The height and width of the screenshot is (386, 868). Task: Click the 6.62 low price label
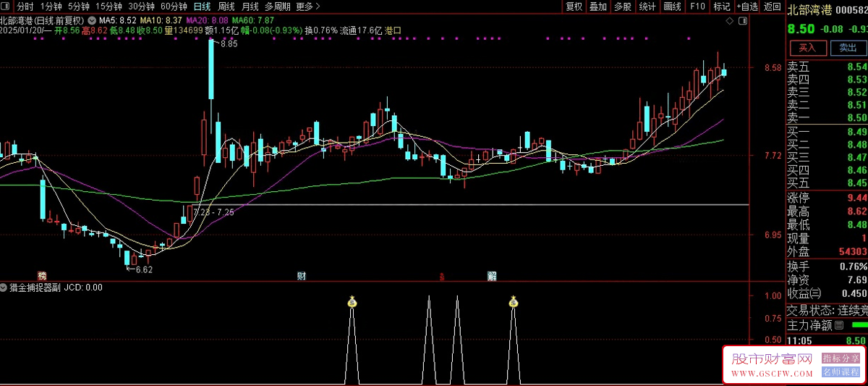coord(143,269)
